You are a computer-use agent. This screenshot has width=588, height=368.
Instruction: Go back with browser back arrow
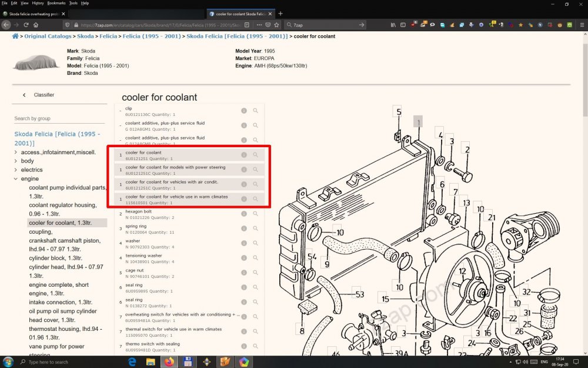pyautogui.click(x=6, y=25)
